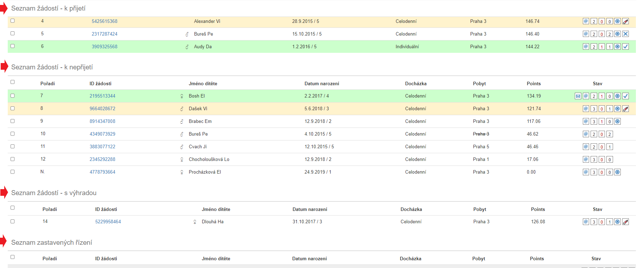Click the red marker icon in Dašek Vi row
644x268 pixels.
pos(626,108)
